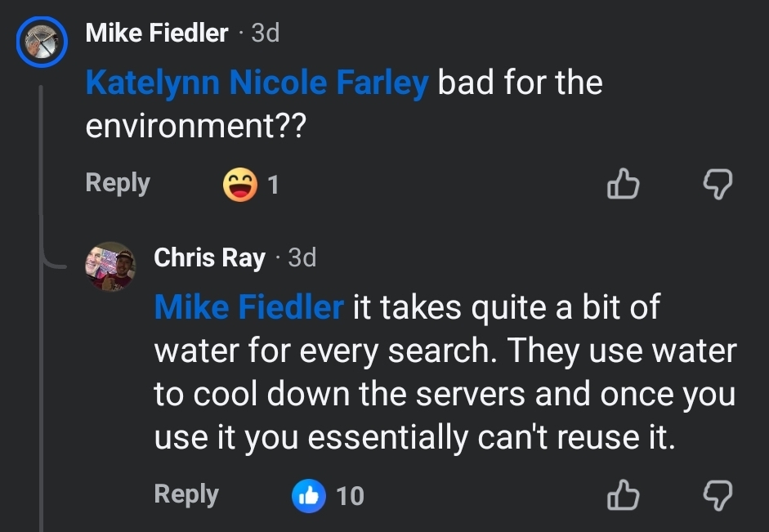The width and height of the screenshot is (769, 532).
Task: Show the reaction count 1 on Mike's comment
Action: point(274,186)
